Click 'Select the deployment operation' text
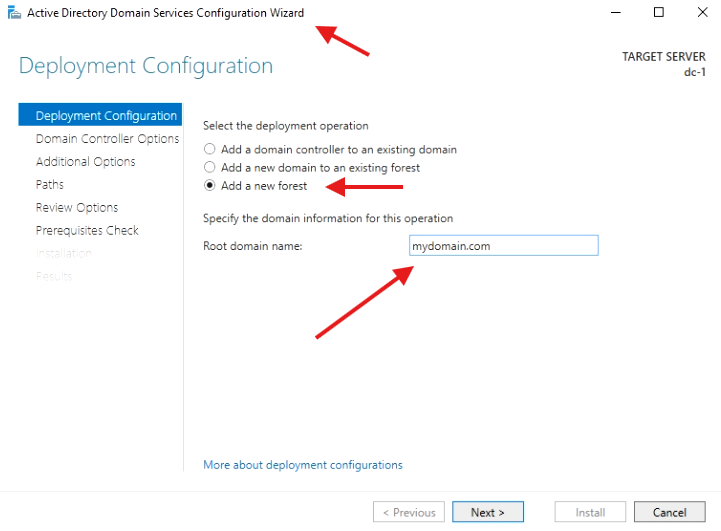This screenshot has width=721, height=531. (286, 126)
